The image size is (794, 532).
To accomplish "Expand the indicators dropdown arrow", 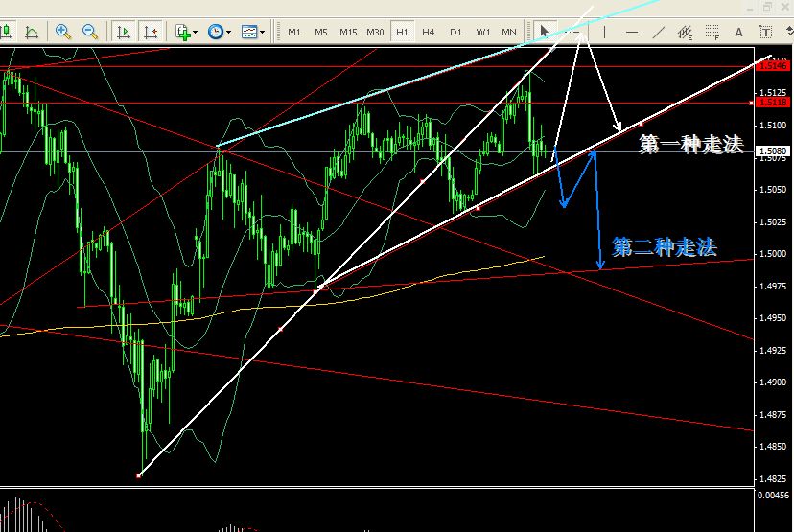I will point(195,33).
